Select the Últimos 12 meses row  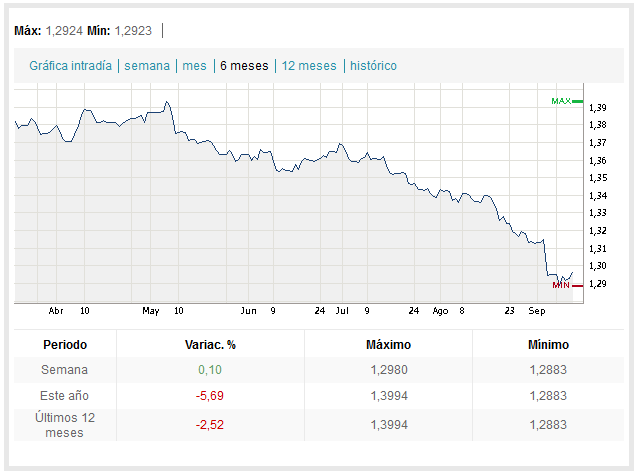point(65,425)
